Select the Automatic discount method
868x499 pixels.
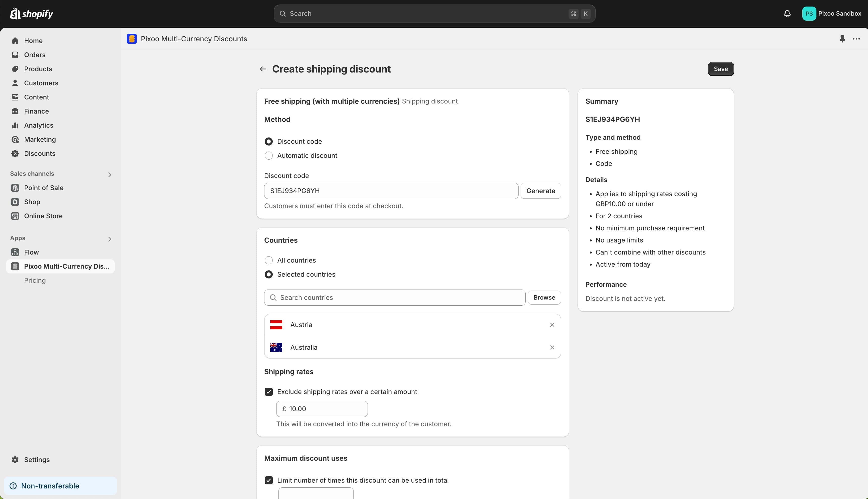(269, 156)
